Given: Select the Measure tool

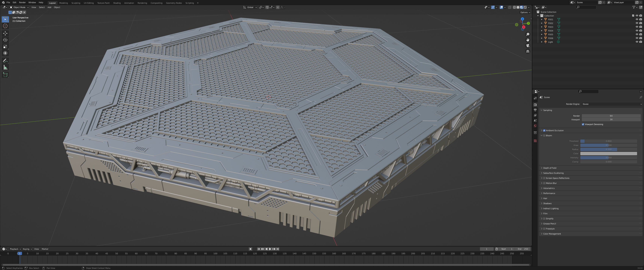Looking at the screenshot, I should point(5,67).
